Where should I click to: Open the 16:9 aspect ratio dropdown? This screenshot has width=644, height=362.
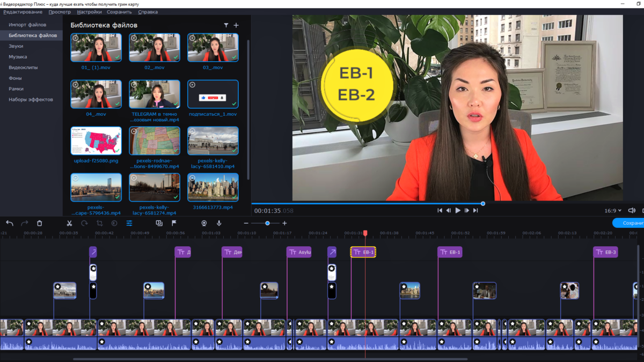coord(613,211)
